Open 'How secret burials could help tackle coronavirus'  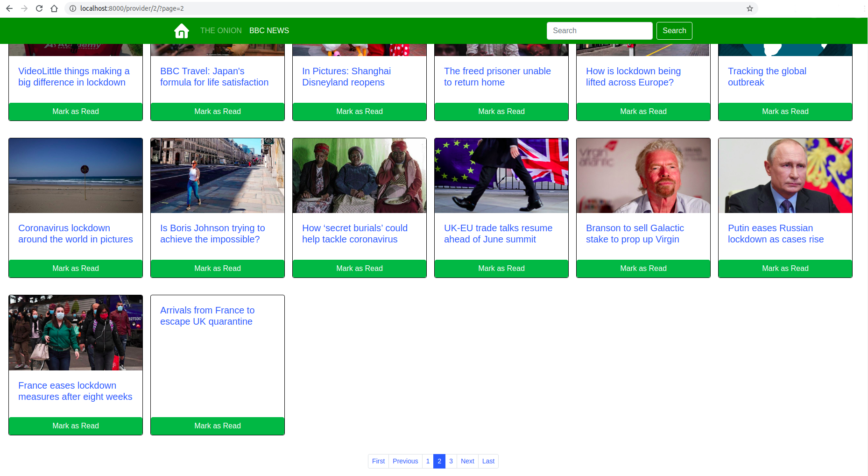(x=355, y=234)
